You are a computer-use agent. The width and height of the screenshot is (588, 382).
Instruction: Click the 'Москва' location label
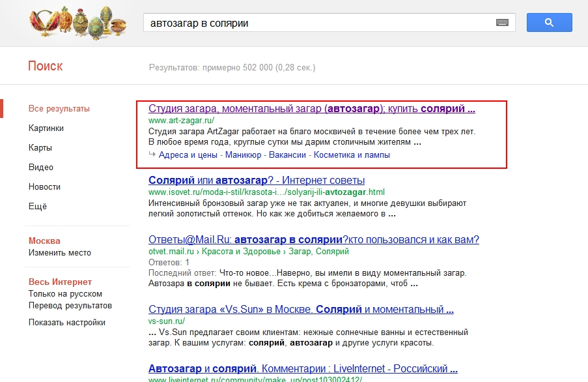pyautogui.click(x=44, y=241)
